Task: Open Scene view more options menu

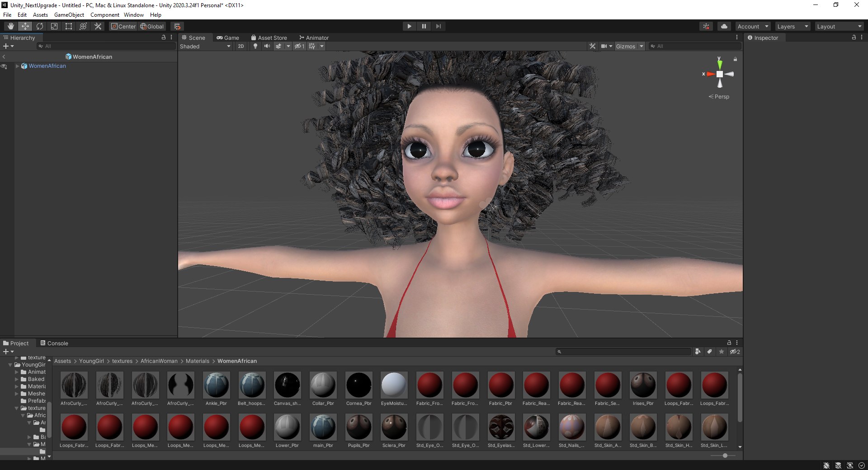Action: [x=737, y=38]
